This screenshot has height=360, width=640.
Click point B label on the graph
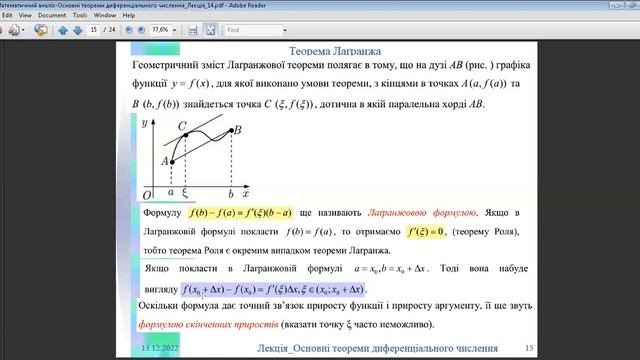[238, 130]
